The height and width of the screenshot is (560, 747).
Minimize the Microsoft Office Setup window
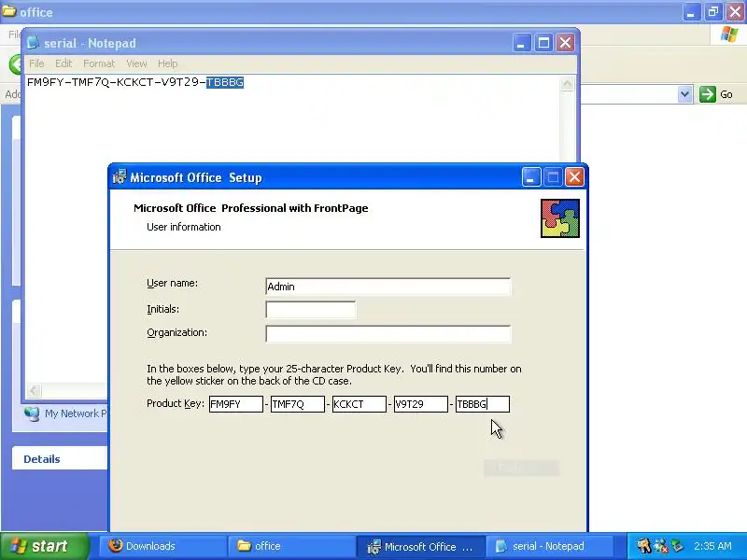click(531, 177)
